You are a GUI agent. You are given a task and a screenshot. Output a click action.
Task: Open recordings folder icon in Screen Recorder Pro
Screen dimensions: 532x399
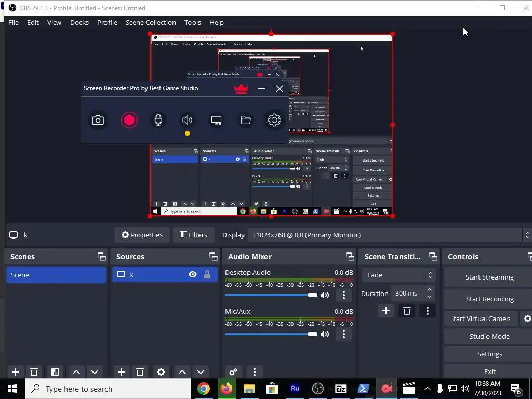(246, 120)
